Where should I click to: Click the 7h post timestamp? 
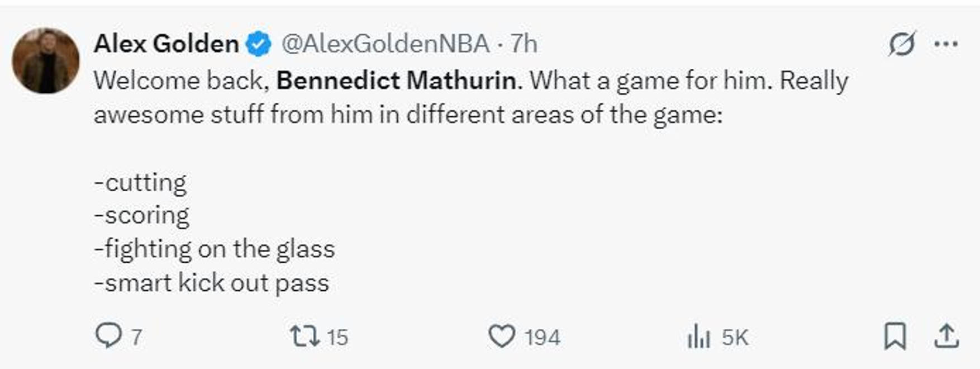524,44
